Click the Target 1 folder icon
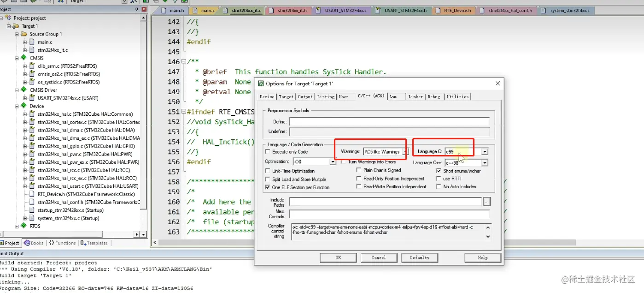Viewport: 644px width, 293px height. [16, 26]
